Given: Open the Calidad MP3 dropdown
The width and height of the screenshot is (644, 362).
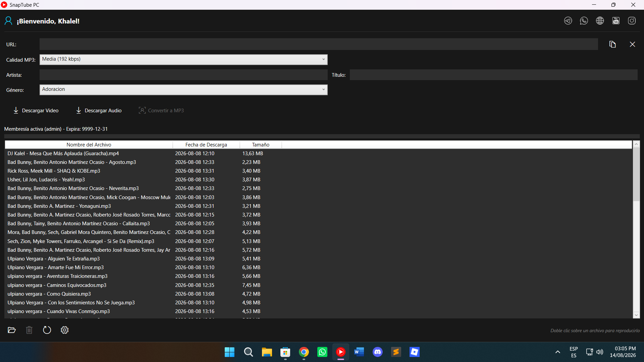Looking at the screenshot, I should pyautogui.click(x=183, y=59).
